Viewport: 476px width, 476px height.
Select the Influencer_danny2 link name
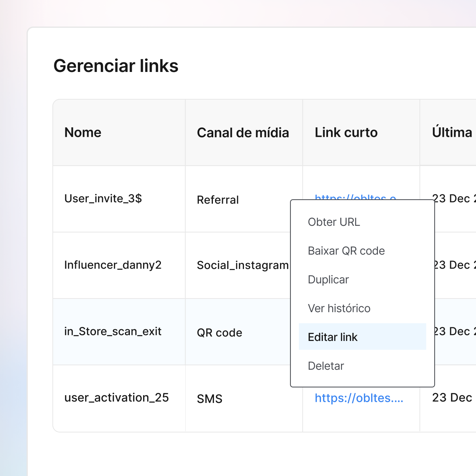[x=113, y=265]
